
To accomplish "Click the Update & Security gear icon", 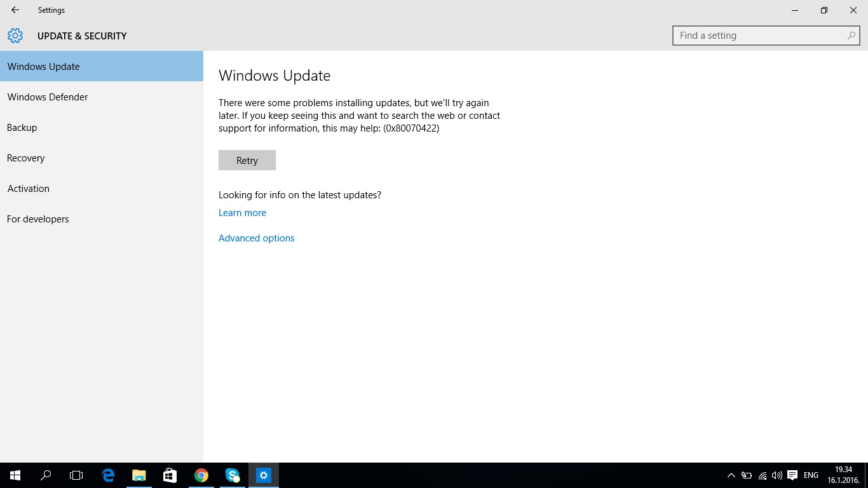I will pyautogui.click(x=15, y=36).
